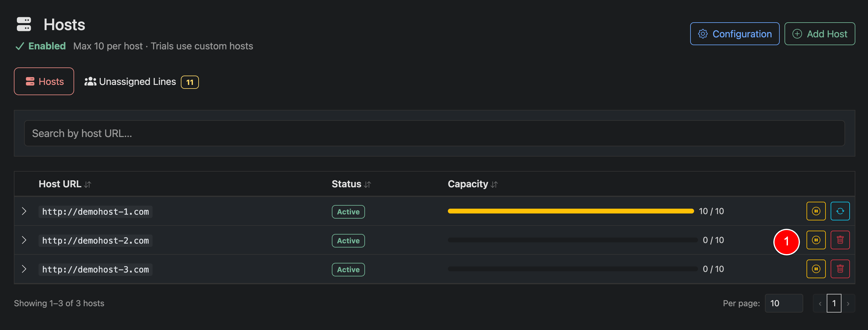
Task: Delete the demohost-2.com host
Action: pos(840,240)
